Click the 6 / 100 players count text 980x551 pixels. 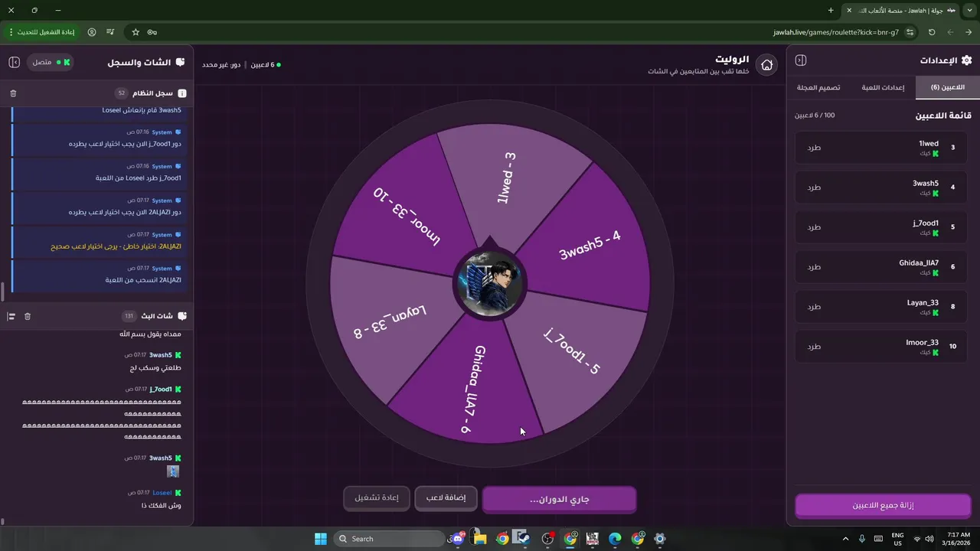point(815,116)
